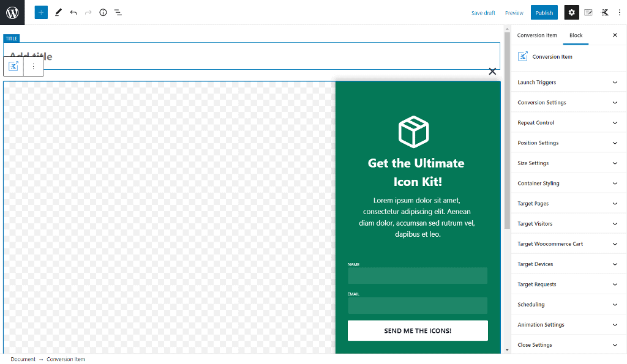The width and height of the screenshot is (627, 364).
Task: Expand the Launch Triggers panel
Action: coord(566,82)
